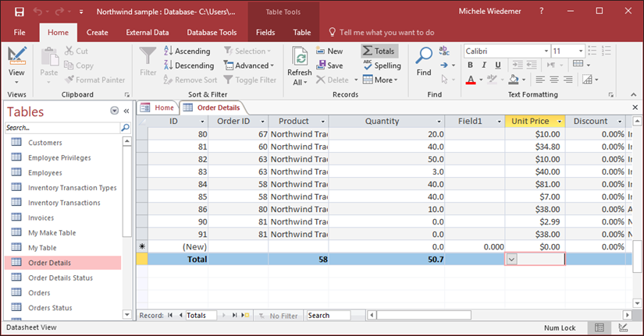Click Tell me what you want to do
The image size is (644, 336).
382,33
